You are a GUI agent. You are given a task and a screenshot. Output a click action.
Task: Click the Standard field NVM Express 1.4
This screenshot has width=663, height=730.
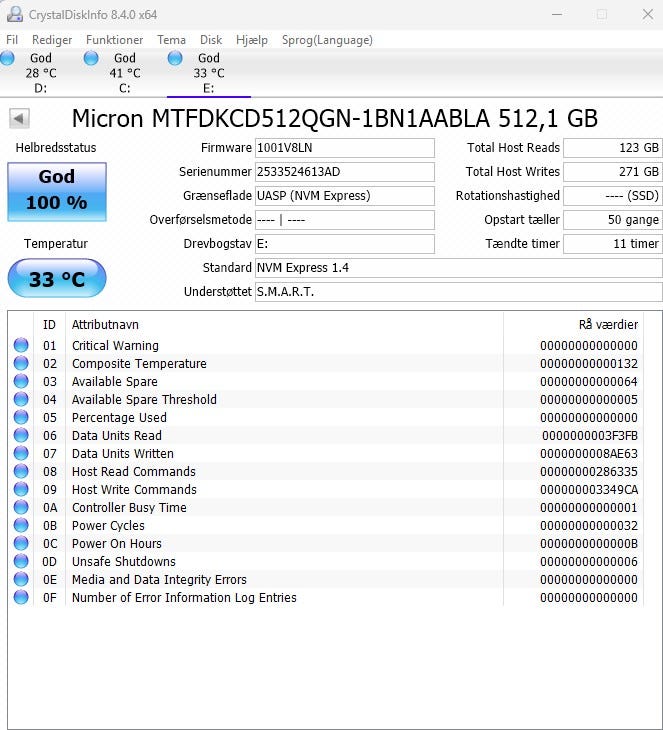[459, 268]
